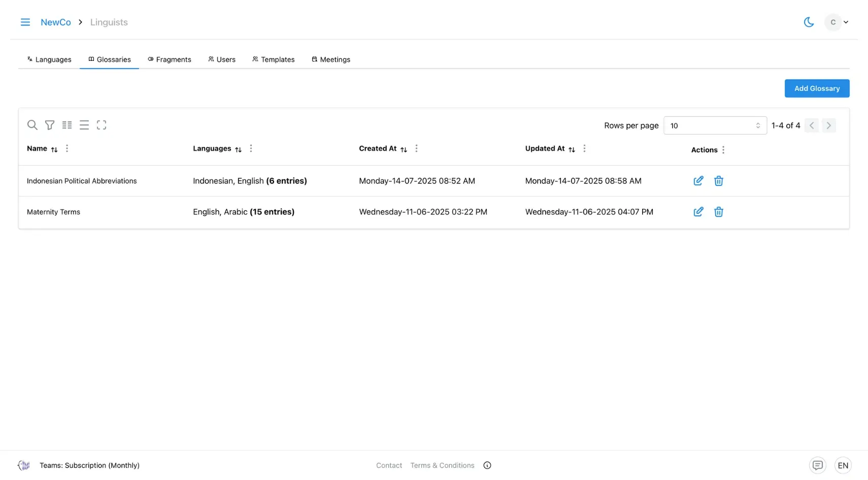Open the Fragments tab
This screenshot has width=868, height=480.
pos(170,59)
